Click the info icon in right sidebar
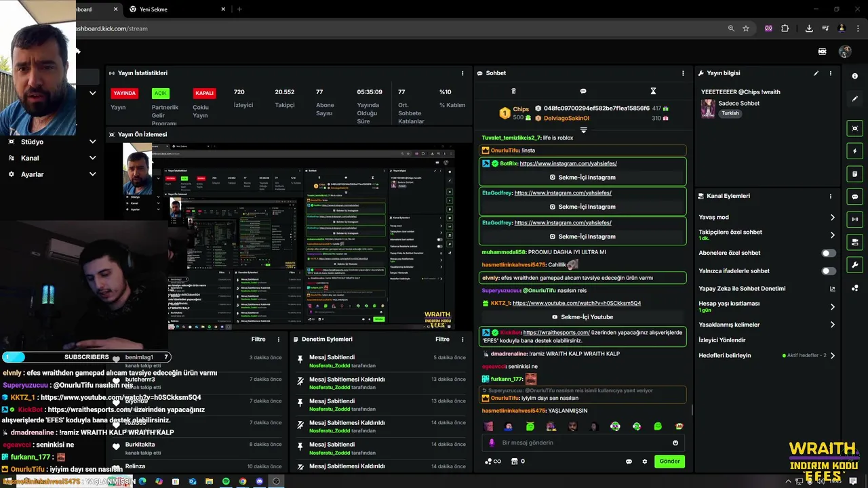Viewport: 868px width, 488px height. [855, 77]
